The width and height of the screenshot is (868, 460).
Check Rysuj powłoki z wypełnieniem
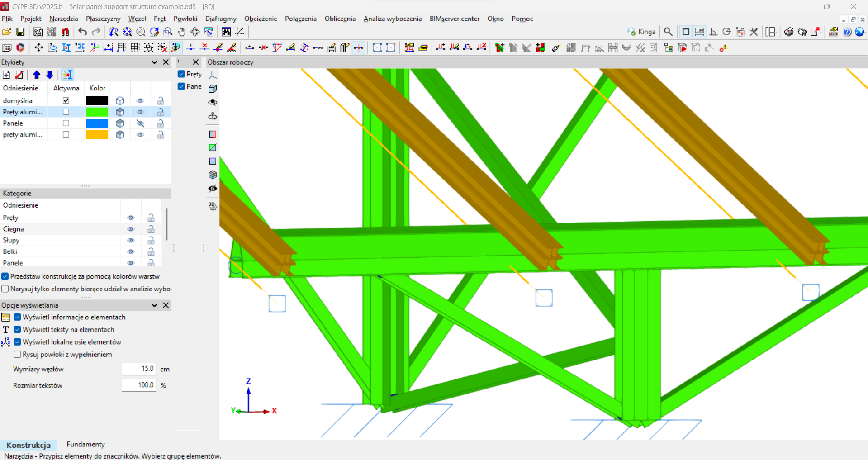click(17, 355)
